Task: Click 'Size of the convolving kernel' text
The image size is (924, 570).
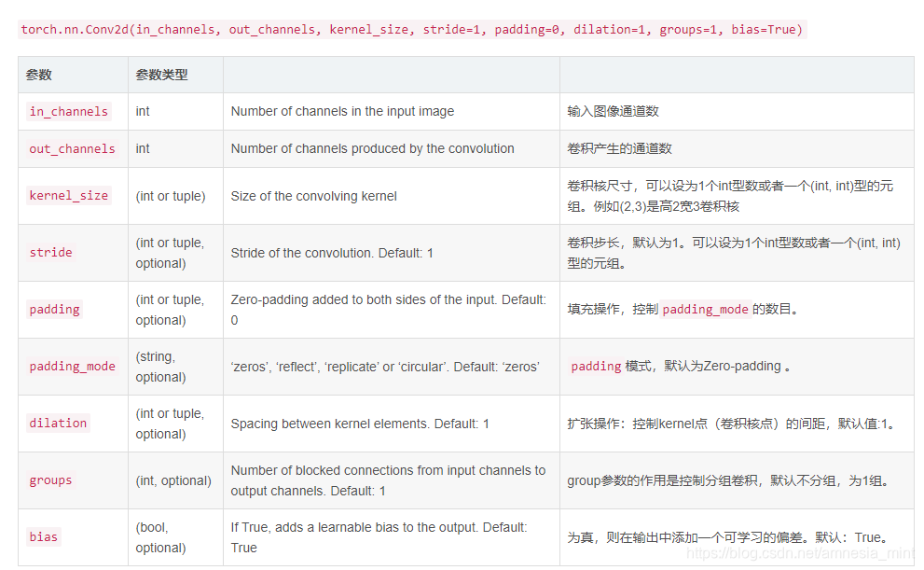Action: 313,196
